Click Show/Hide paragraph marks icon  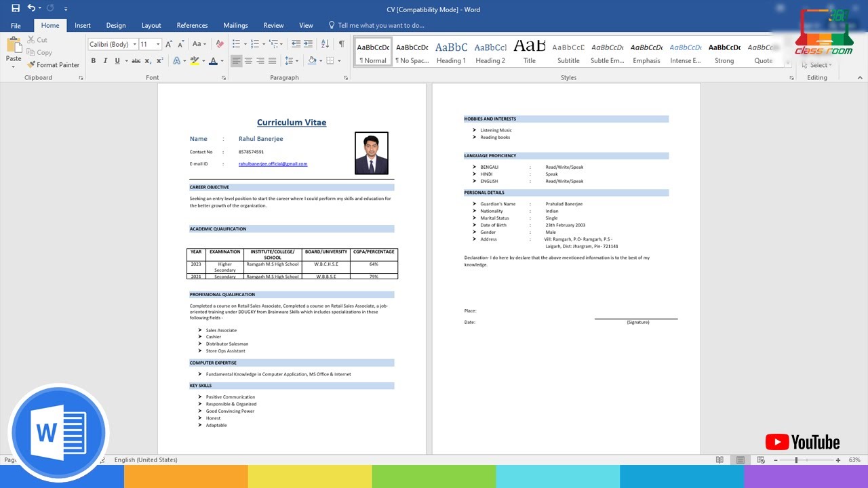pos(341,44)
